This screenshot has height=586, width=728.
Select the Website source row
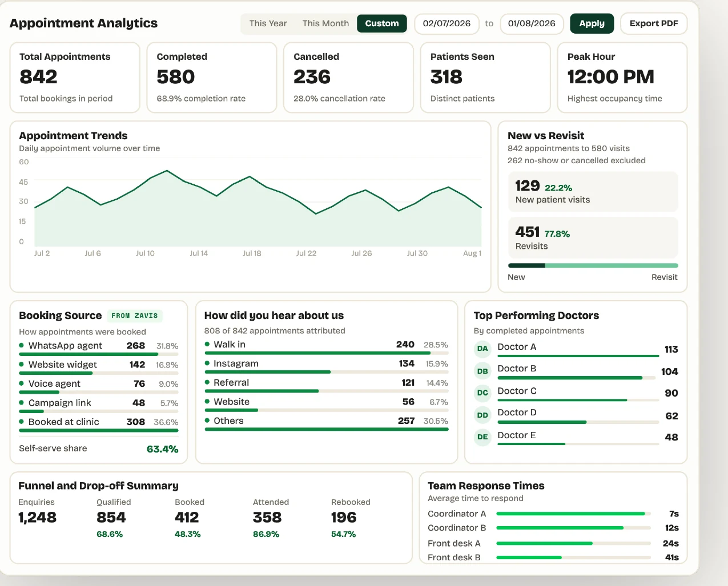coord(327,405)
